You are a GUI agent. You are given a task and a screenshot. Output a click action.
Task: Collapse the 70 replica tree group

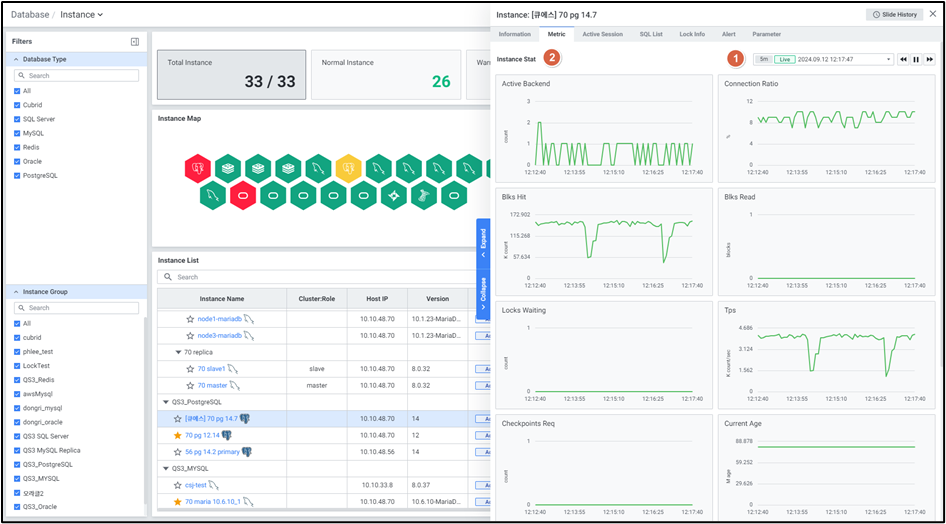(177, 352)
